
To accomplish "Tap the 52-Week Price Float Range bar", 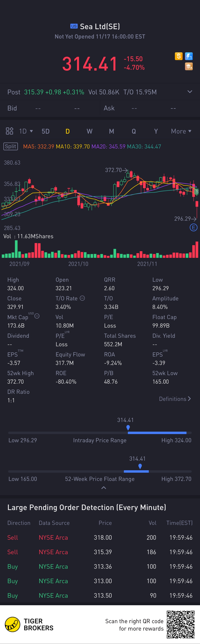I will (100, 472).
